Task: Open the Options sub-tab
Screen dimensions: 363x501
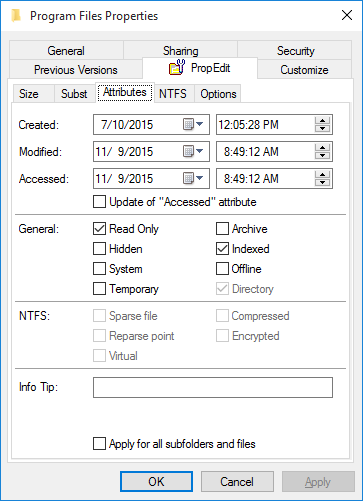Action: (x=218, y=94)
